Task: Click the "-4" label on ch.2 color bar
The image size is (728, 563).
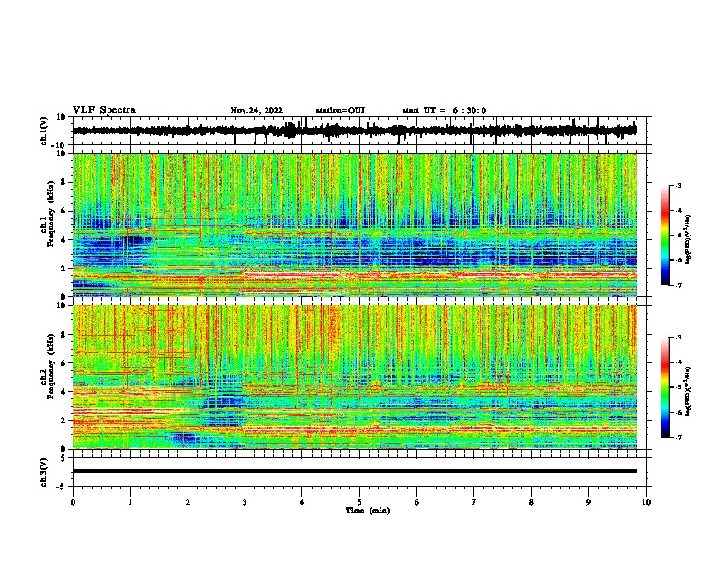Action: coord(677,362)
